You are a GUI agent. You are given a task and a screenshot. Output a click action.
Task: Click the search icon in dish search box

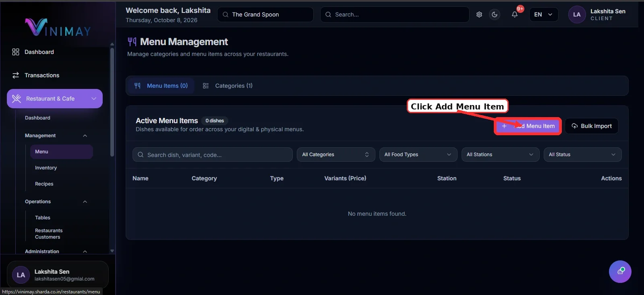[141, 155]
